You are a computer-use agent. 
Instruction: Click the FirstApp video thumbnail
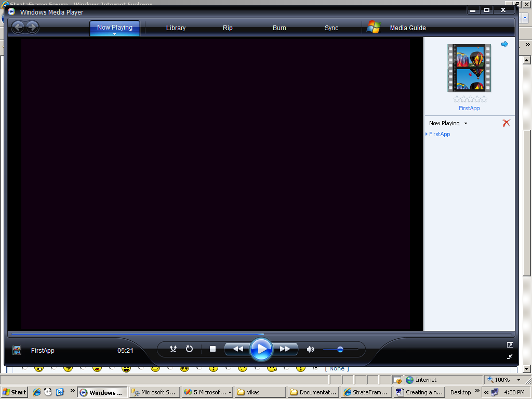pyautogui.click(x=469, y=68)
